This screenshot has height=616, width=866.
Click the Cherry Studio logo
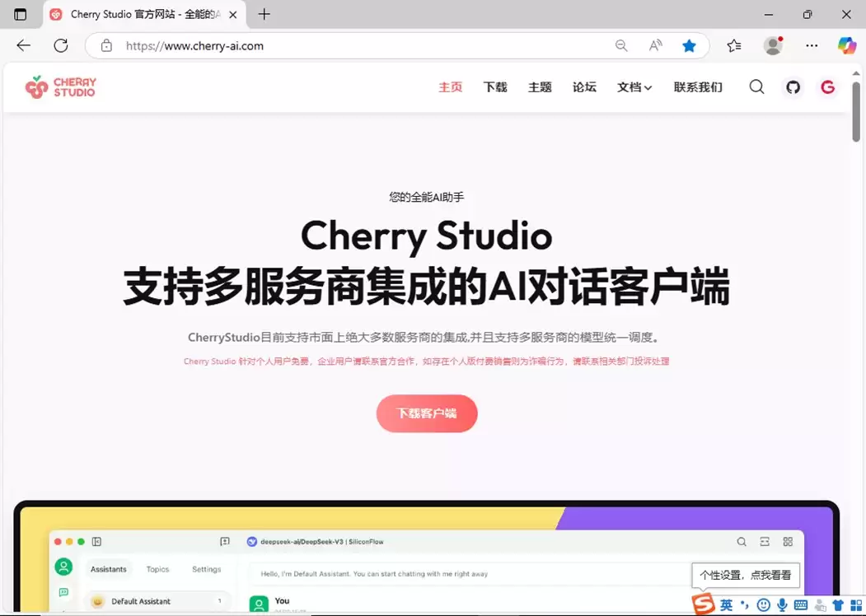pos(61,87)
